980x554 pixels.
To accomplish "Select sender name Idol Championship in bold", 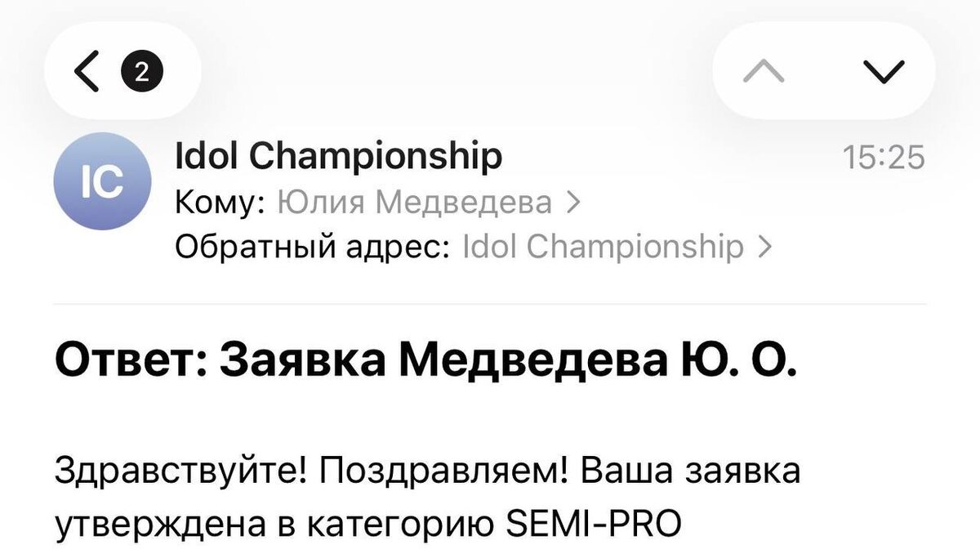I will (x=339, y=155).
